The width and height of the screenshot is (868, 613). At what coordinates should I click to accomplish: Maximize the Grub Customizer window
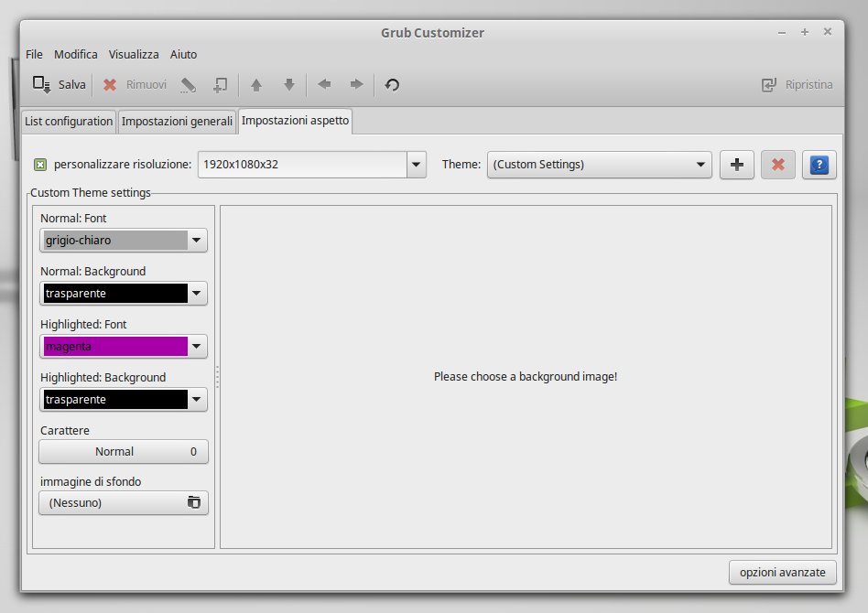coord(804,32)
